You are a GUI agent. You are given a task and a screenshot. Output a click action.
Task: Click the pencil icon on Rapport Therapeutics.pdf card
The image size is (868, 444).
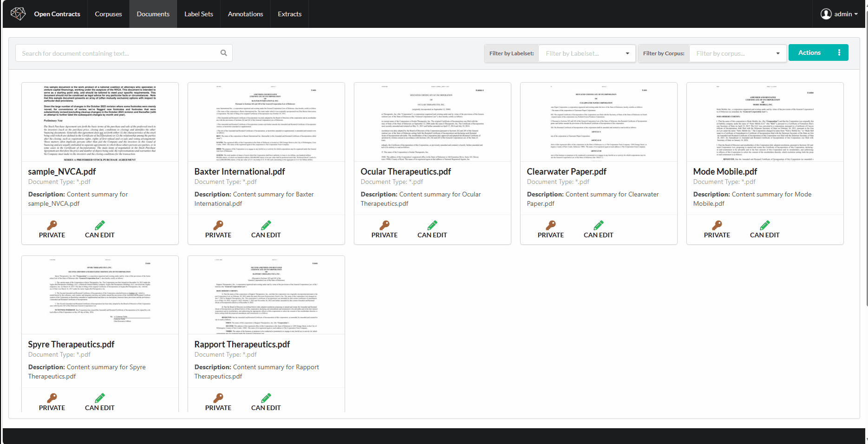266,398
